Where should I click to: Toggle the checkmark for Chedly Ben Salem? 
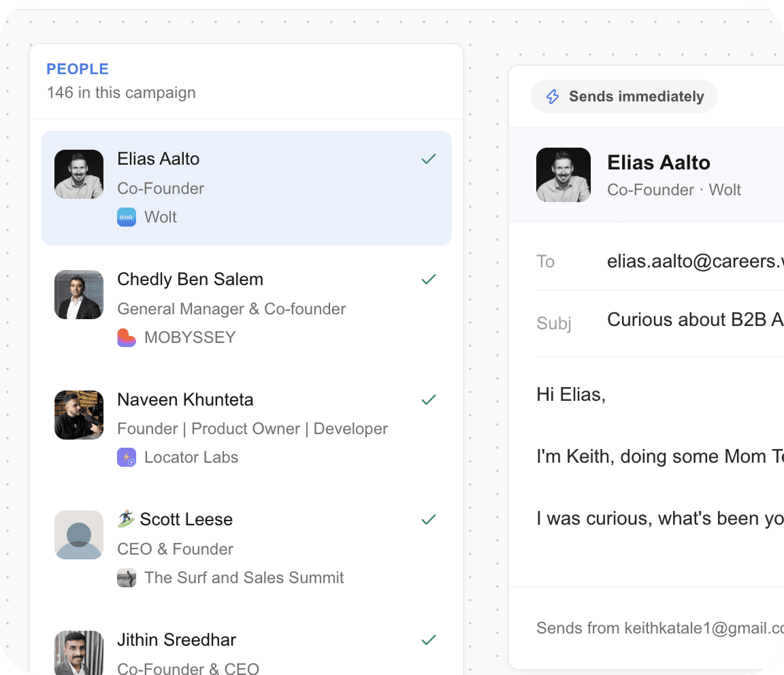coord(429,280)
